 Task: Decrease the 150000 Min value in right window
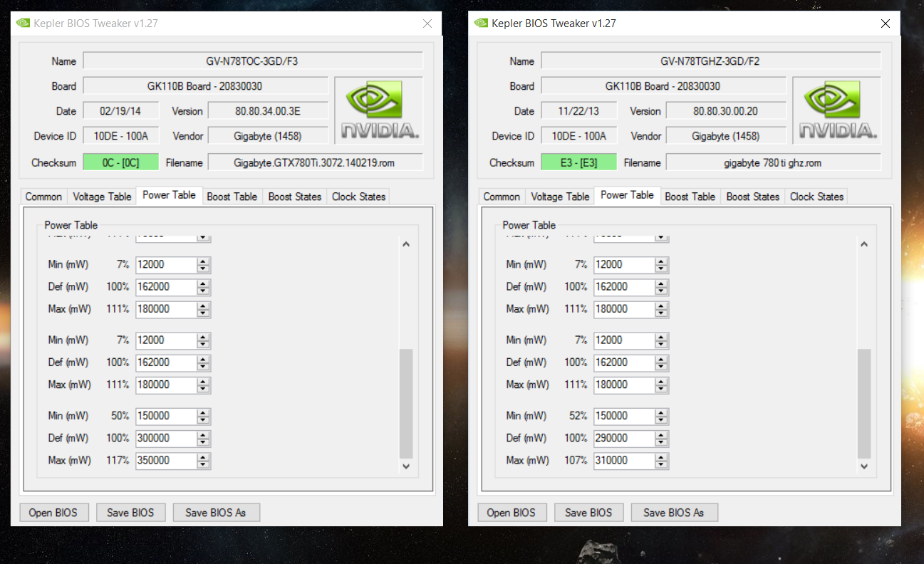click(661, 419)
